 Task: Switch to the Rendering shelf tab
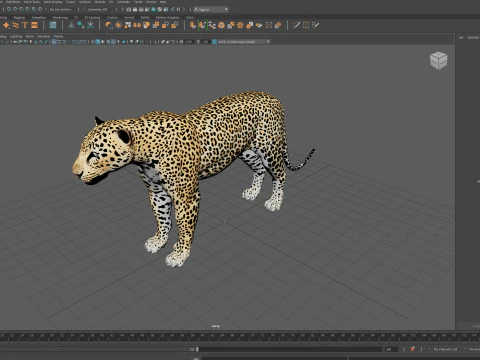60,17
